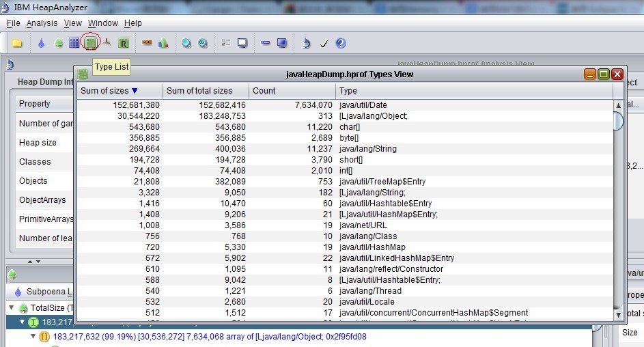Click the open folder toolbar icon
The width and height of the screenshot is (644, 347).
[x=17, y=43]
